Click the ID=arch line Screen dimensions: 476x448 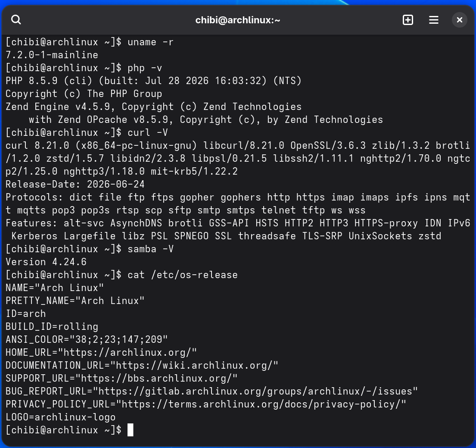[x=26, y=313]
